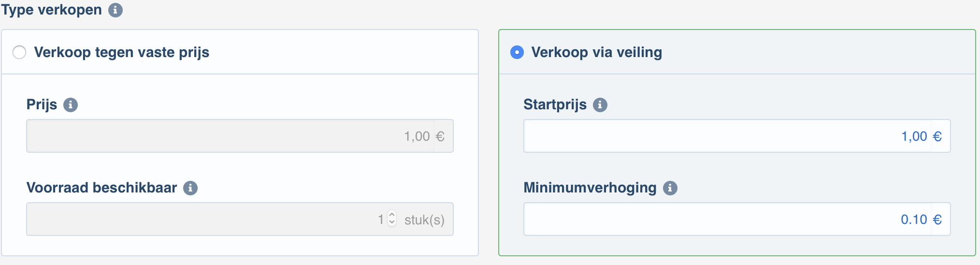
Task: Click the euro symbol in Prijs field
Action: [x=440, y=136]
